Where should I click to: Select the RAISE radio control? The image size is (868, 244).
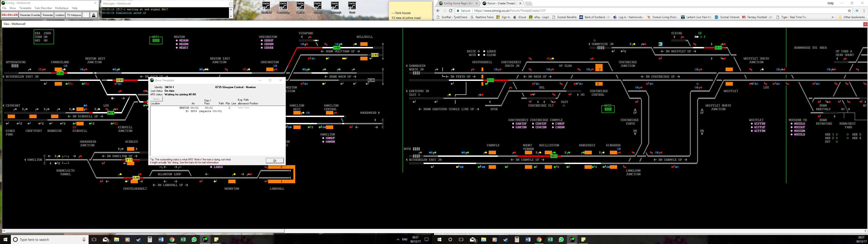(479, 52)
